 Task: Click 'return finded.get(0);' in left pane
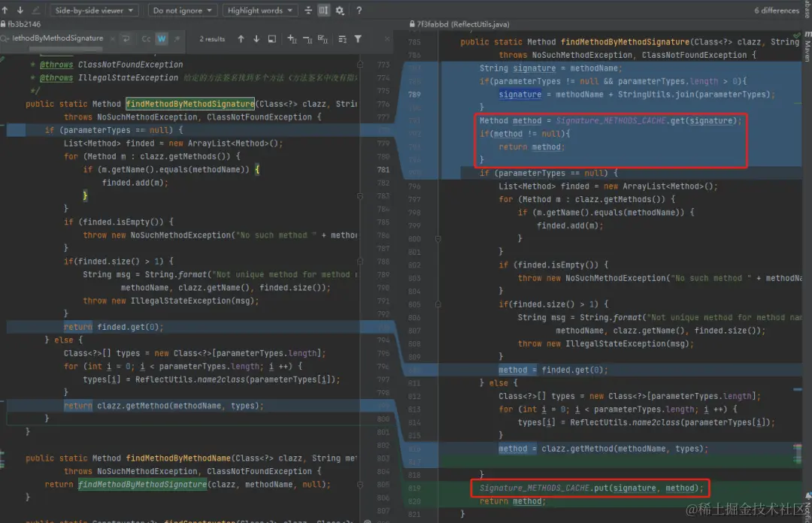(114, 327)
